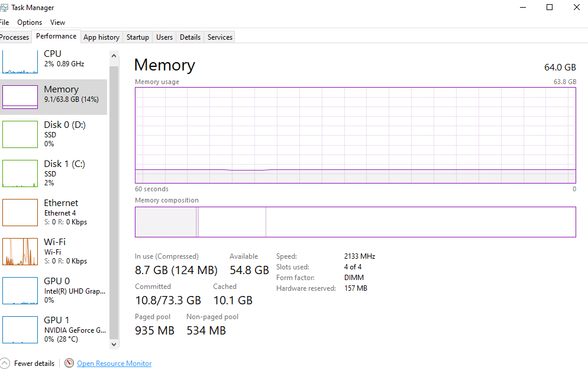View GPU 0 Intel UHD Graphics
This screenshot has height=373, width=588.
point(54,291)
